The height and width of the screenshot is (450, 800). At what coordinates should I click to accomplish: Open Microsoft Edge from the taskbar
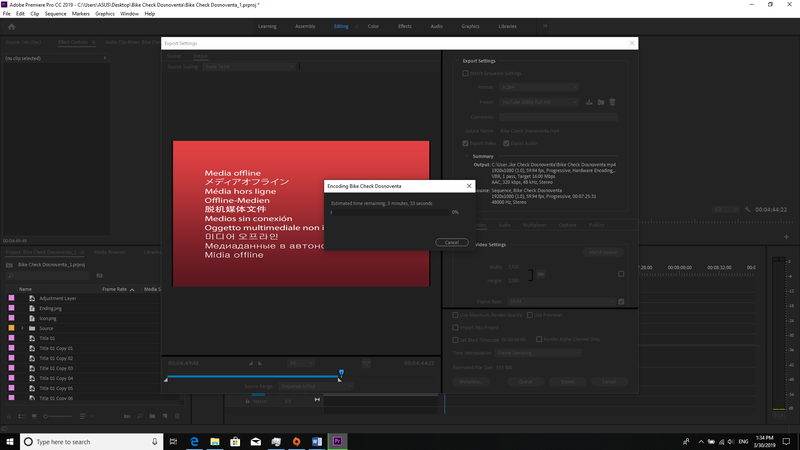pyautogui.click(x=194, y=441)
